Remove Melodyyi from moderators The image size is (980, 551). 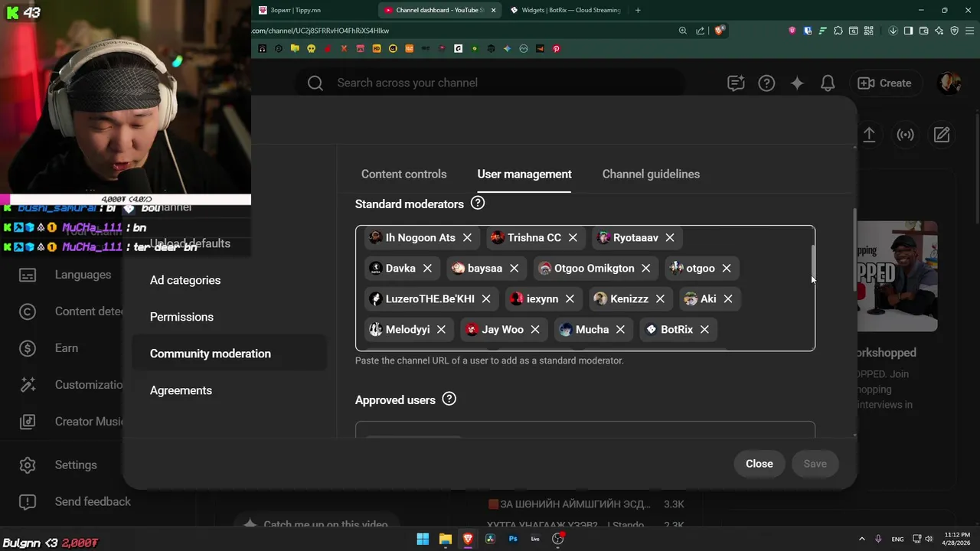441,330
